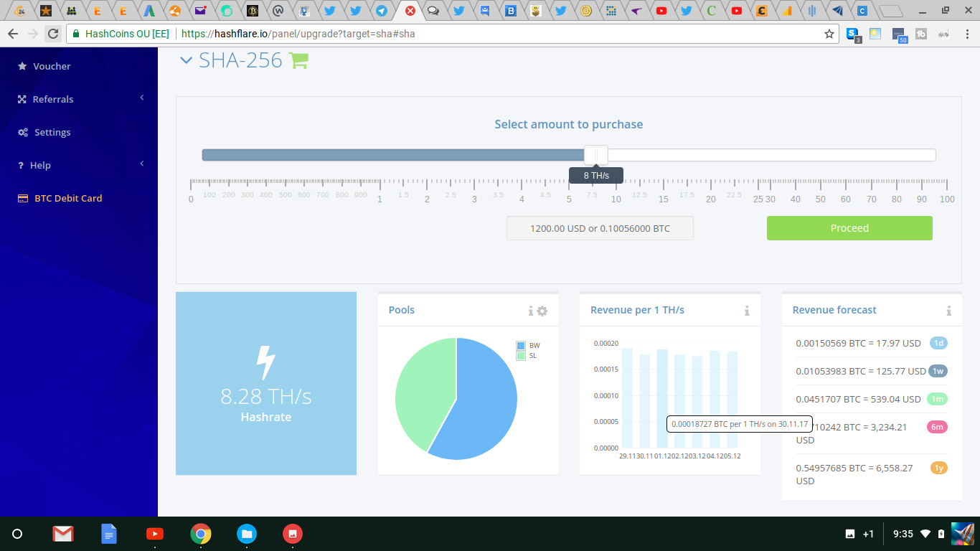Switch to the Telegram tab

382,11
